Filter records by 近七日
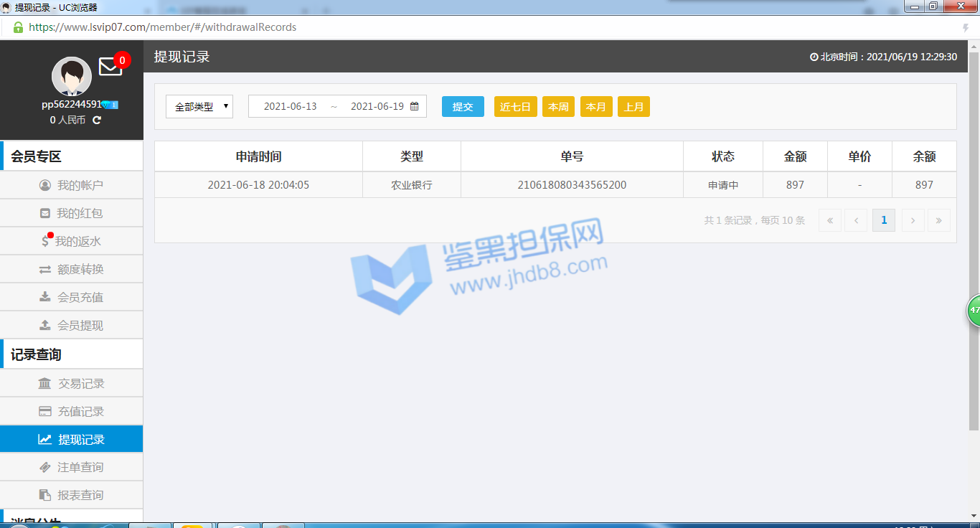980x528 pixels. click(515, 107)
